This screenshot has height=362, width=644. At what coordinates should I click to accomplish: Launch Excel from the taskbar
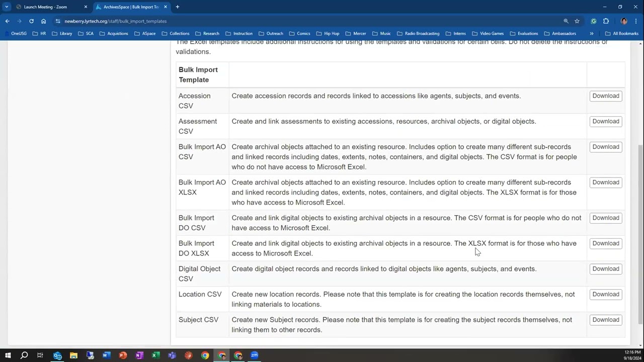(x=155, y=355)
